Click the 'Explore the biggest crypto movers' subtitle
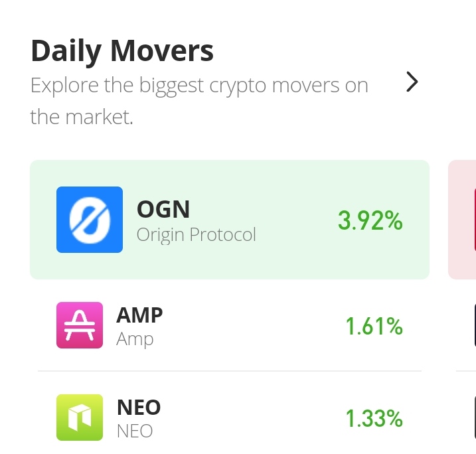 coord(199,101)
